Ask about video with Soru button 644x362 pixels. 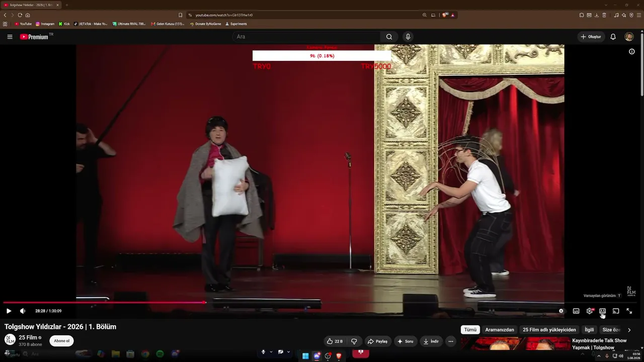[x=406, y=341]
